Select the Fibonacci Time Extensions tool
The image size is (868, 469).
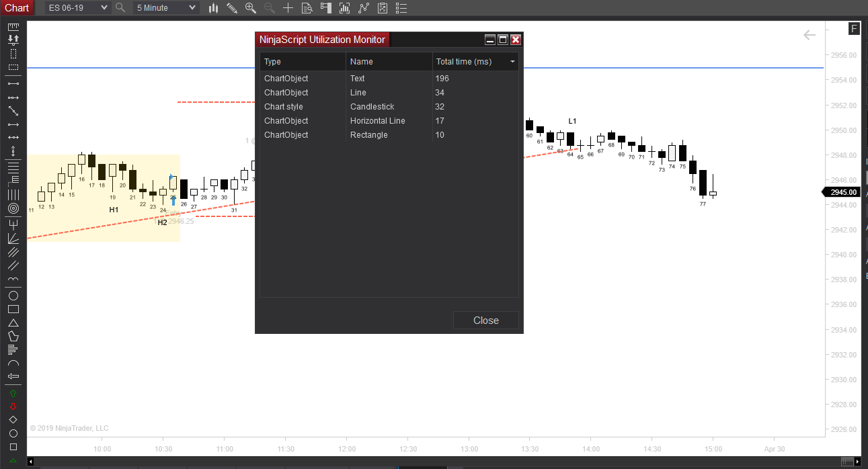pos(13,194)
